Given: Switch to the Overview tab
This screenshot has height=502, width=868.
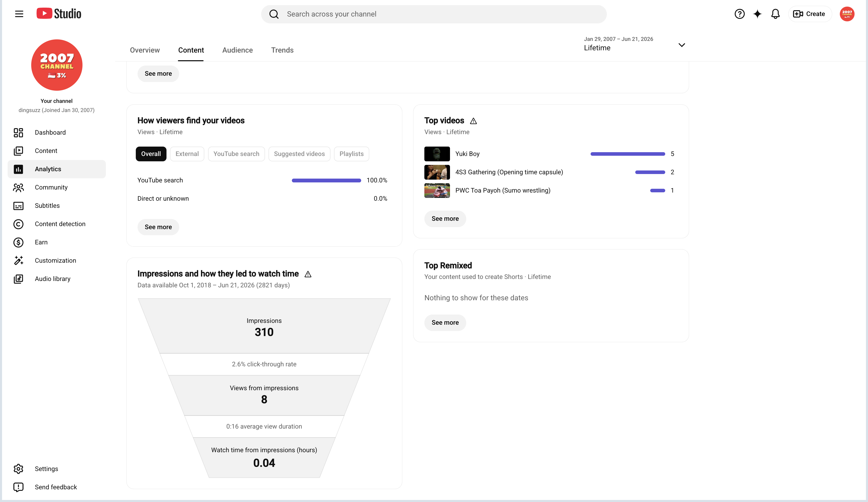Looking at the screenshot, I should coord(145,50).
